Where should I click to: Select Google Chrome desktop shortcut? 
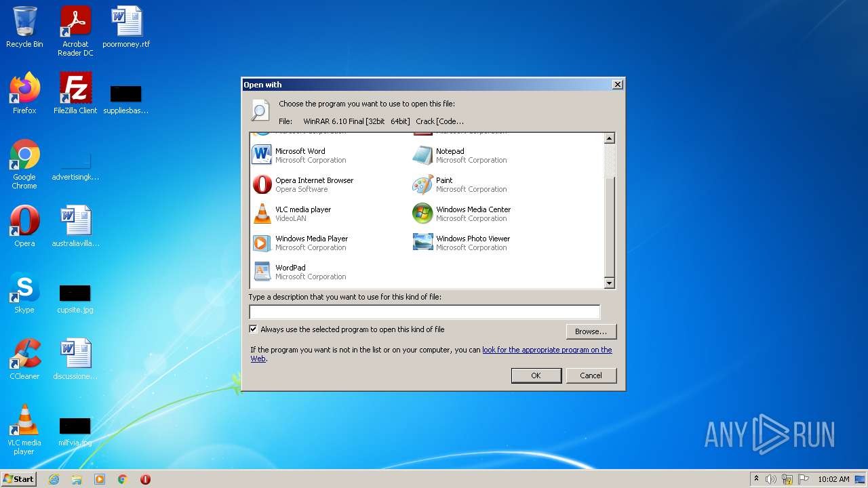(24, 165)
